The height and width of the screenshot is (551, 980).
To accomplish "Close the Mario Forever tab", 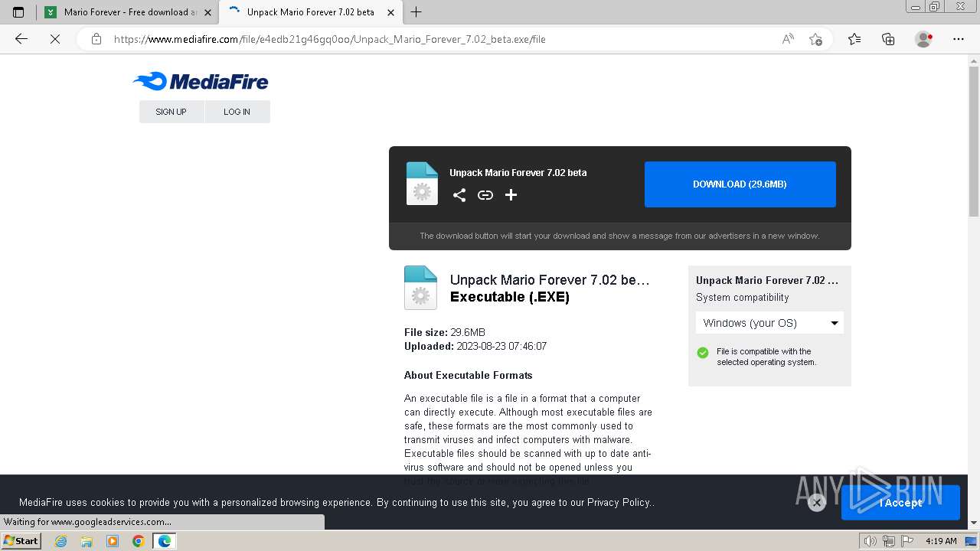I will [x=207, y=12].
